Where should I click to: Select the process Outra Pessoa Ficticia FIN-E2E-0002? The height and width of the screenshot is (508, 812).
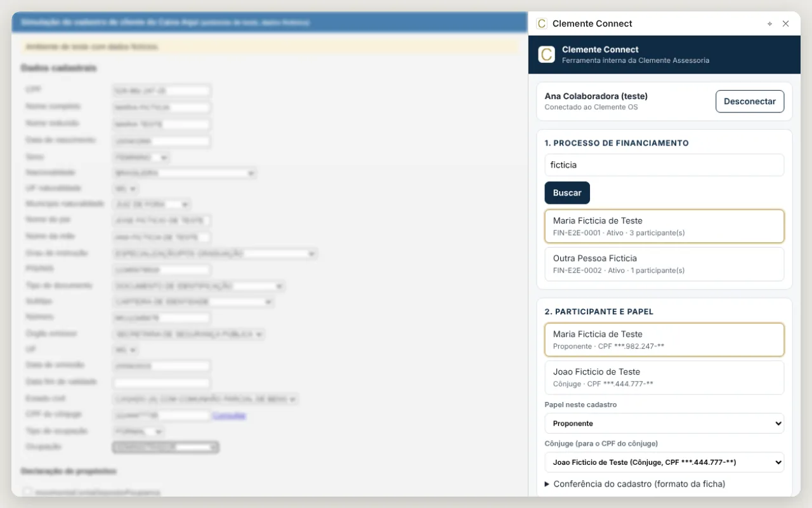[664, 264]
